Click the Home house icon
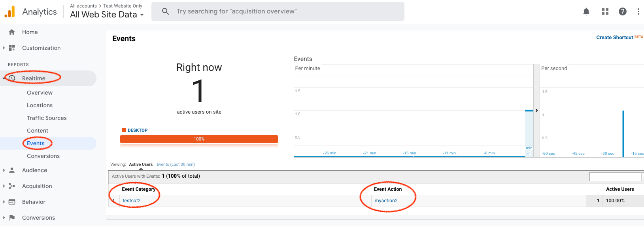Viewport: 644px width, 226px height. (12, 32)
